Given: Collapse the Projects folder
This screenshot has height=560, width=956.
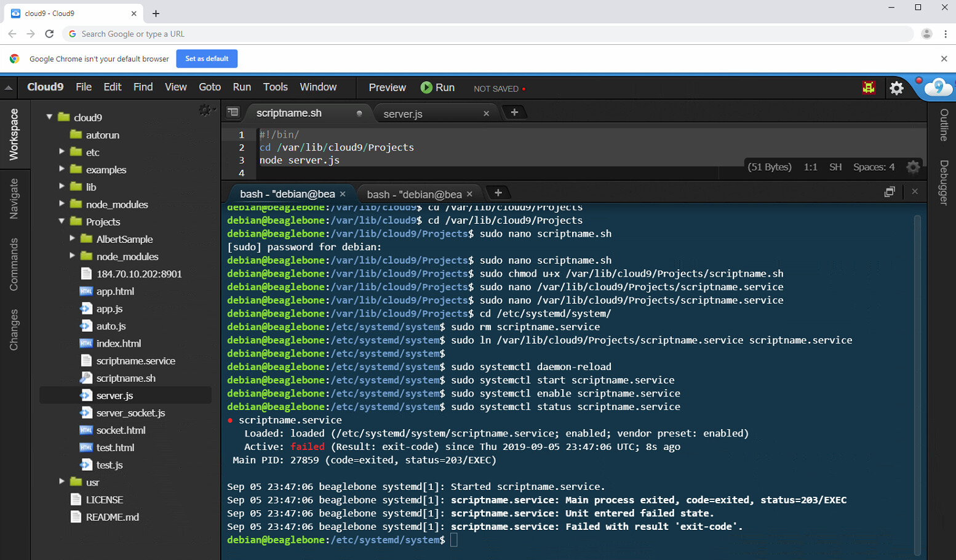Looking at the screenshot, I should (x=62, y=221).
